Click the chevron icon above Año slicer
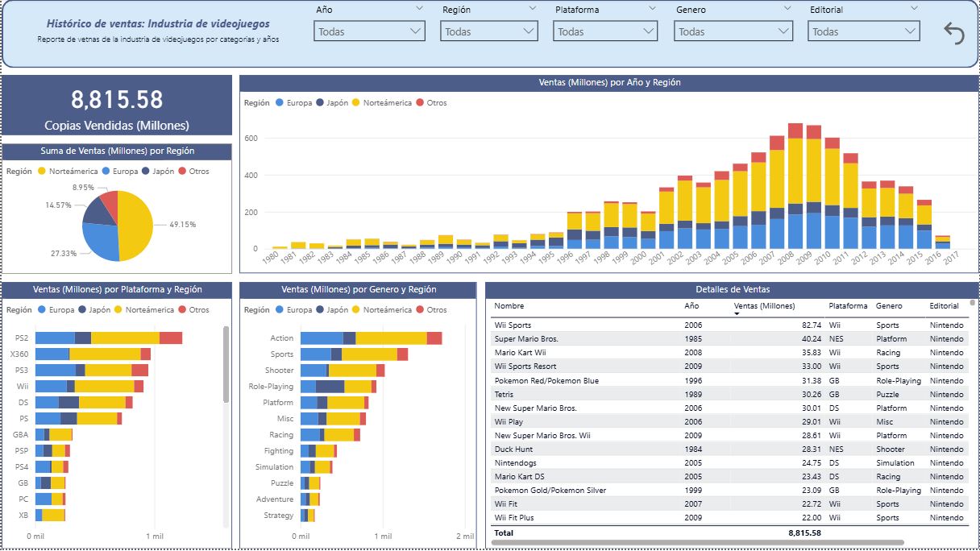This screenshot has height=551, width=980. click(x=419, y=8)
